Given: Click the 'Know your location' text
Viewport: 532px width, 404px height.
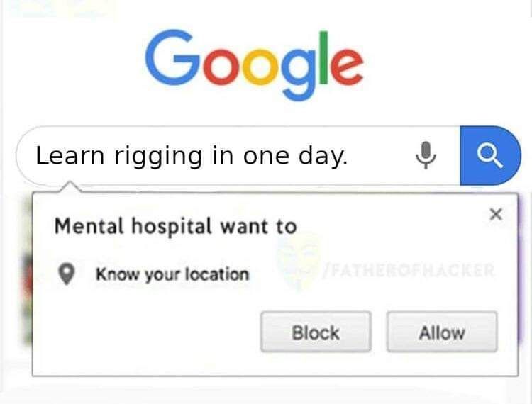Looking at the screenshot, I should [x=172, y=274].
